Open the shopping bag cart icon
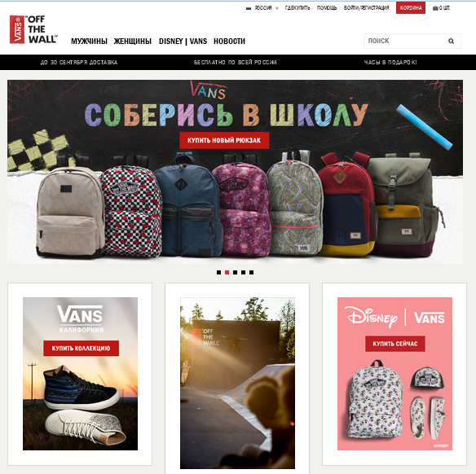476x474 pixels. 435,8
